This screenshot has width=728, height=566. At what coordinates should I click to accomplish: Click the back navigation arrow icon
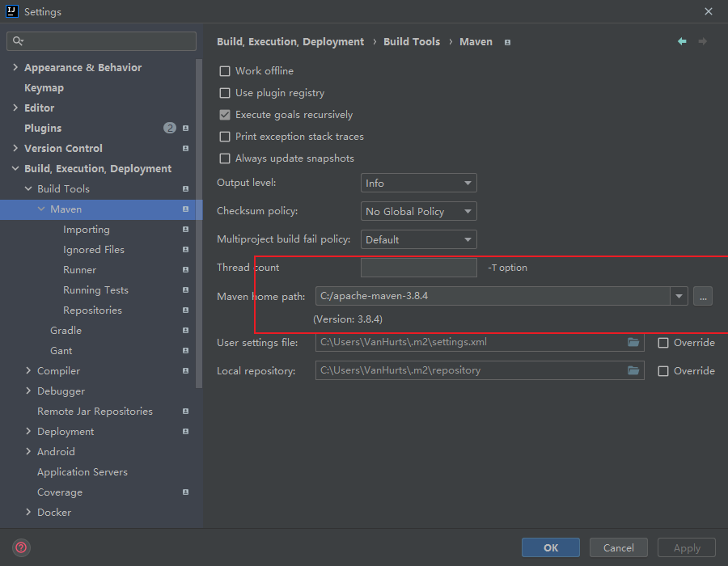(x=682, y=41)
